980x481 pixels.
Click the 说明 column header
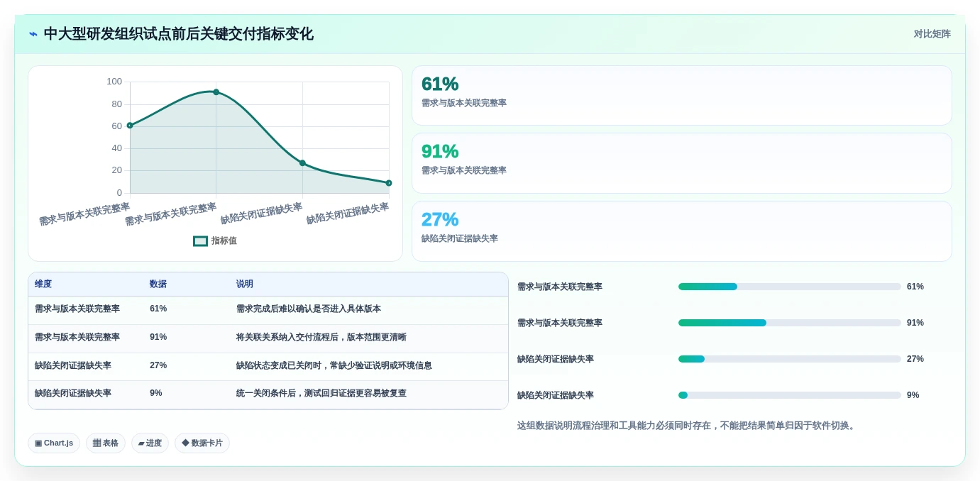[245, 284]
